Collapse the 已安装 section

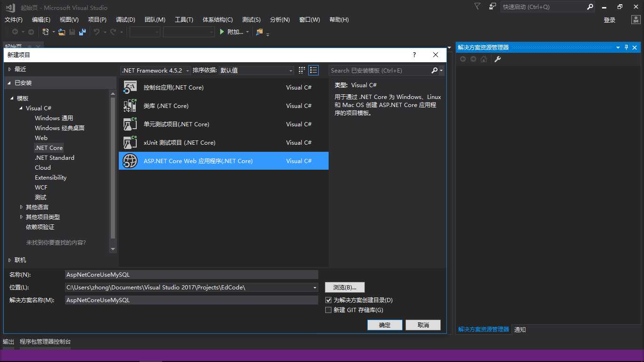click(9, 82)
